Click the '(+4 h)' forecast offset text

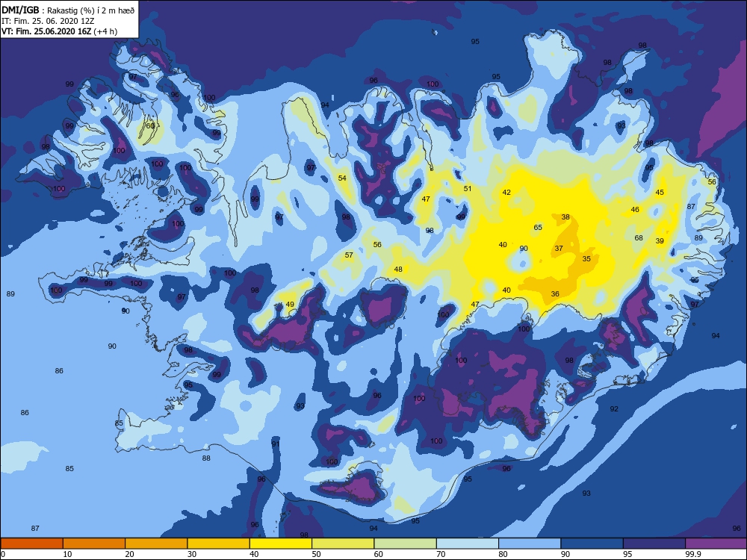point(106,31)
